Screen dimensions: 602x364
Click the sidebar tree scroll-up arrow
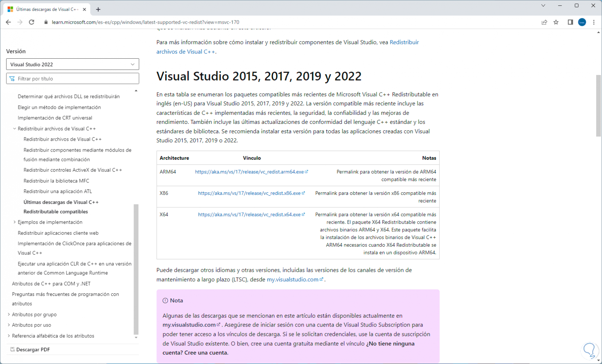tap(136, 91)
